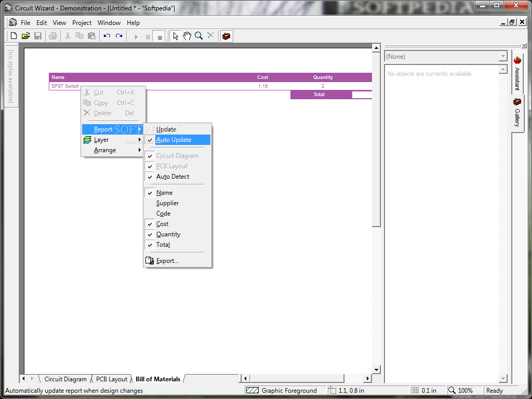Click the Cost column header

tap(262, 77)
